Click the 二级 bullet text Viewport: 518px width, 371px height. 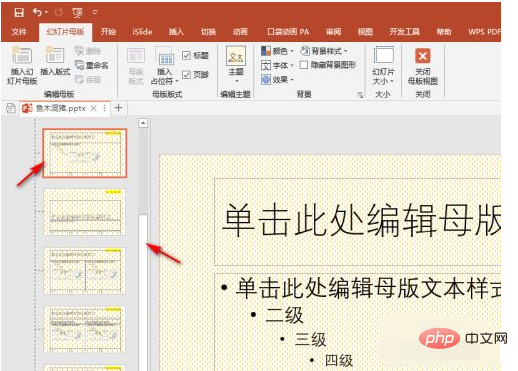[284, 315]
